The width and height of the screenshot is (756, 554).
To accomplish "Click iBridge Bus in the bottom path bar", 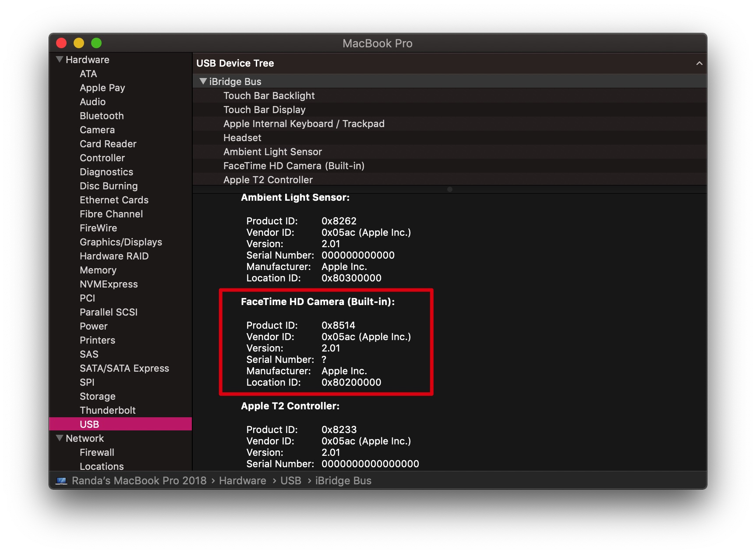I will [343, 481].
